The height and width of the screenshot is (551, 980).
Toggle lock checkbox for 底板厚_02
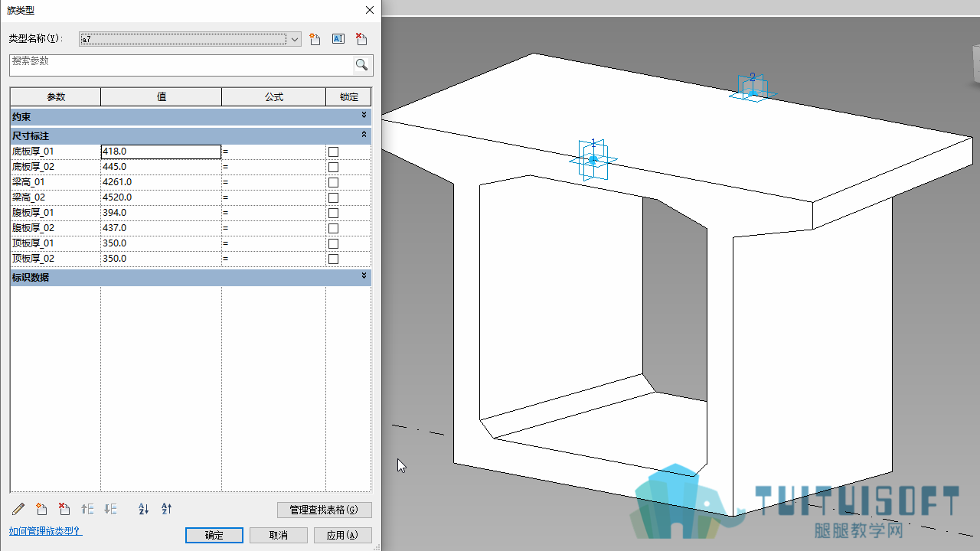[x=333, y=167]
